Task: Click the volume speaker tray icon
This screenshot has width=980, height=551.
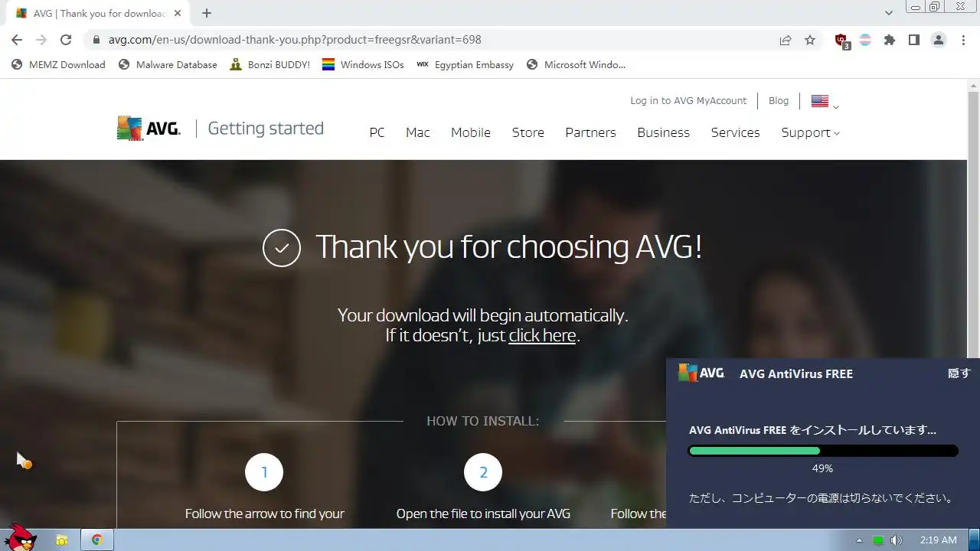Action: coord(897,540)
